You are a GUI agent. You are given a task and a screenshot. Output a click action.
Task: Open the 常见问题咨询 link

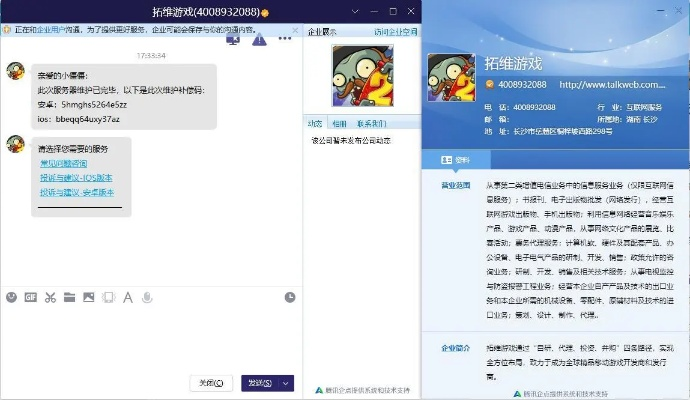pos(63,162)
